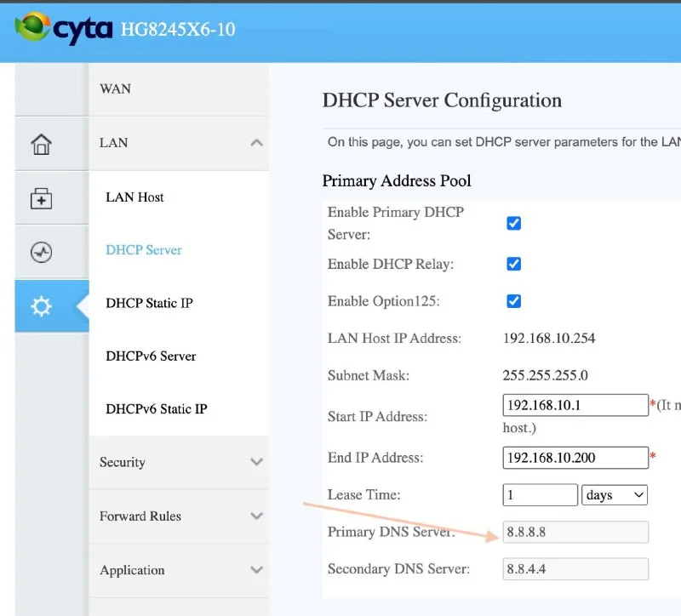Expand the Application menu section
This screenshot has height=616, width=681.
coord(256,570)
